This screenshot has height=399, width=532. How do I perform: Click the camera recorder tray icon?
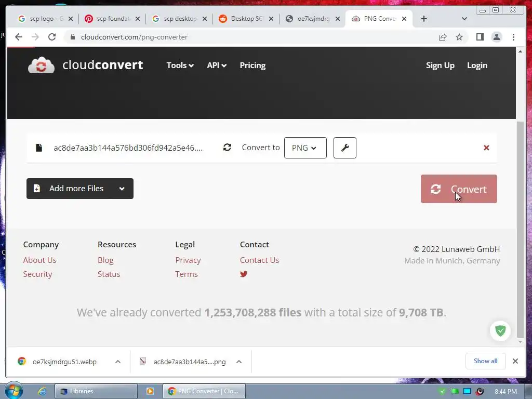(480, 391)
